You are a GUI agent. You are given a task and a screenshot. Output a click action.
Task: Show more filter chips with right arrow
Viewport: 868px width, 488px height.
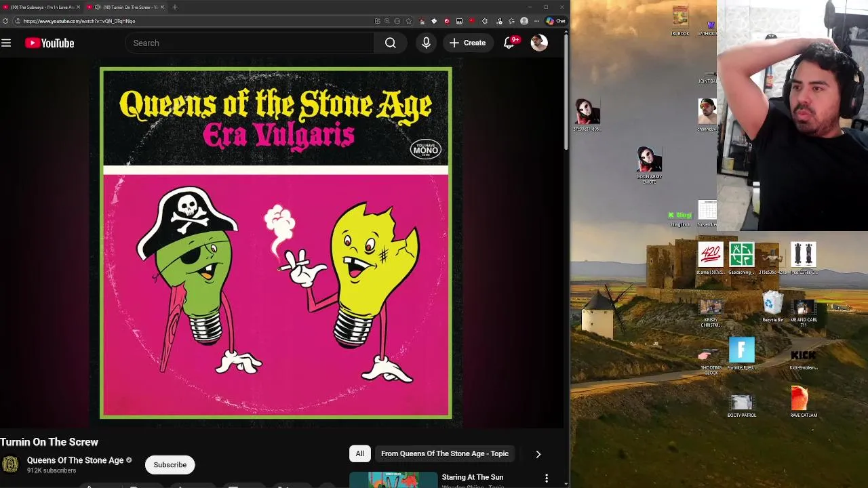[538, 454]
